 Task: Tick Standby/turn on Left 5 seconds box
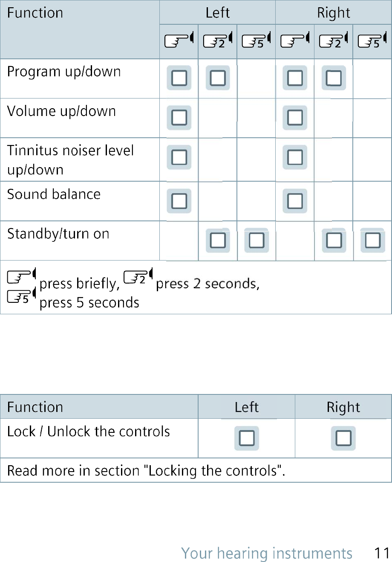[x=257, y=240]
